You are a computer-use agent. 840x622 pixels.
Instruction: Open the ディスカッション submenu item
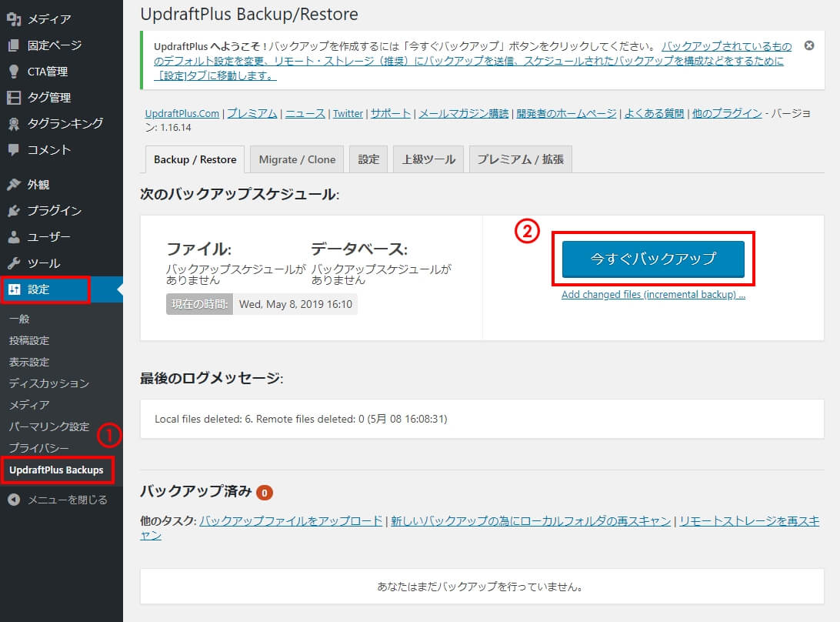coord(48,383)
